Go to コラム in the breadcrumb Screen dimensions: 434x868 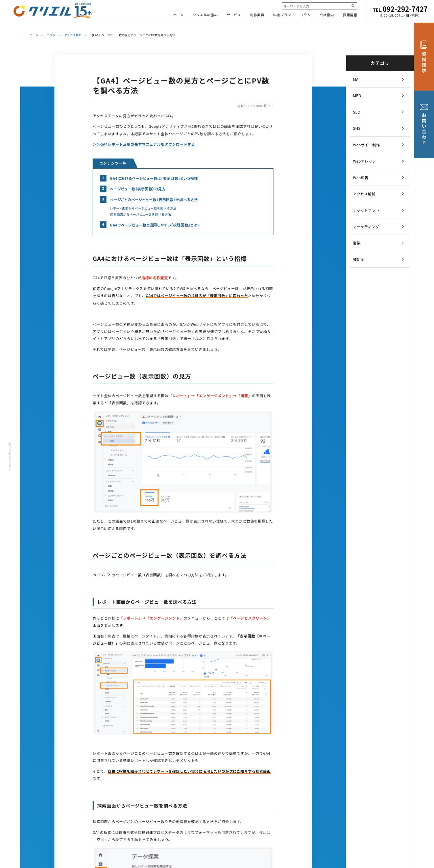51,35
